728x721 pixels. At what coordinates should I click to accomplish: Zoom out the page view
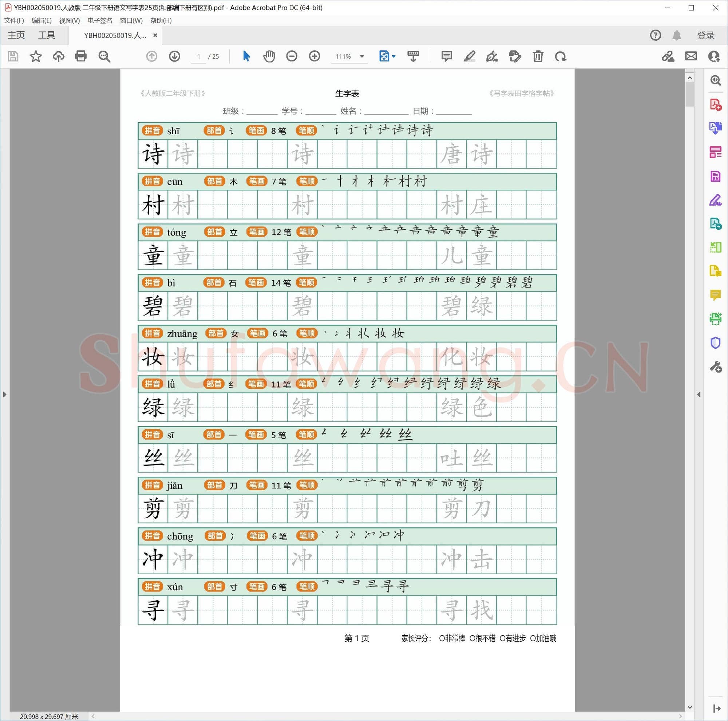tap(291, 56)
